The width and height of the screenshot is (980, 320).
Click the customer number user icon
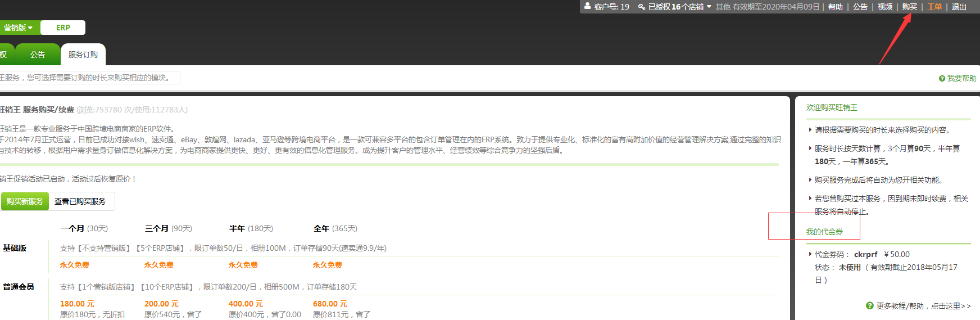pyautogui.click(x=588, y=6)
